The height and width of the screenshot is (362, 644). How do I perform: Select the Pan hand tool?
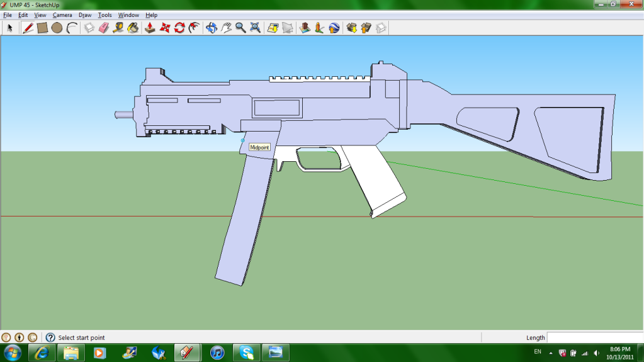coord(226,28)
